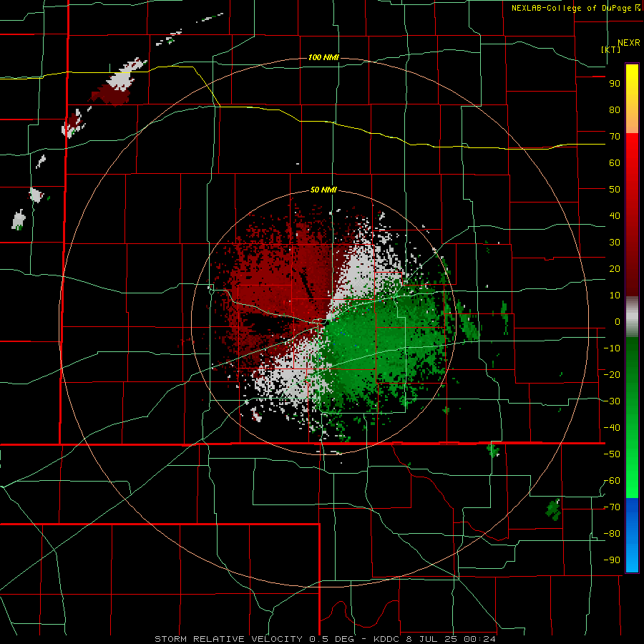Click the 10 value on the velocity scale
Image resolution: width=644 pixels, height=644 pixels.
pyautogui.click(x=615, y=296)
